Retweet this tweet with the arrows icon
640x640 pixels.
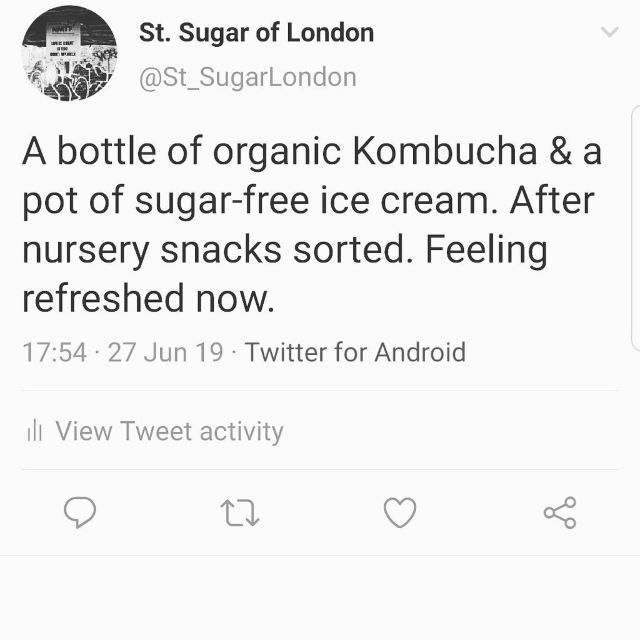coord(240,513)
